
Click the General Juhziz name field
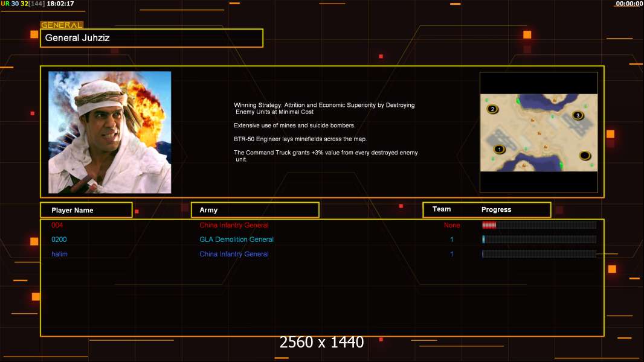pos(152,38)
